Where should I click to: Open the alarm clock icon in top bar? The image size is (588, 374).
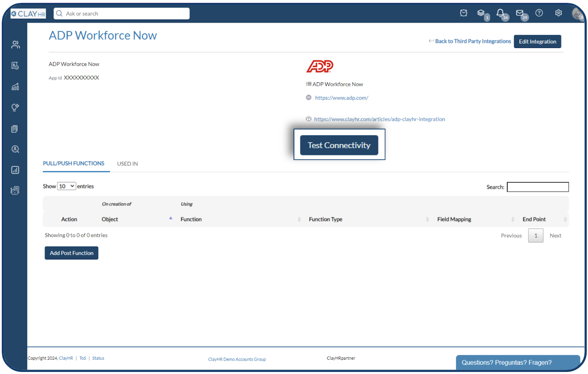[464, 13]
